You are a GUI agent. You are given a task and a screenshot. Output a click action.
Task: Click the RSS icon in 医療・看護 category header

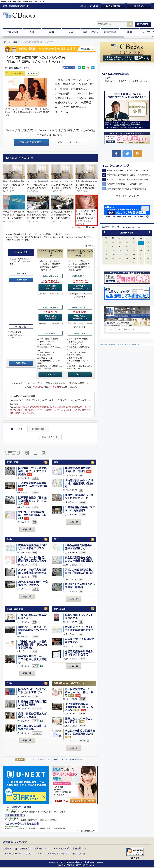(x=46, y=462)
